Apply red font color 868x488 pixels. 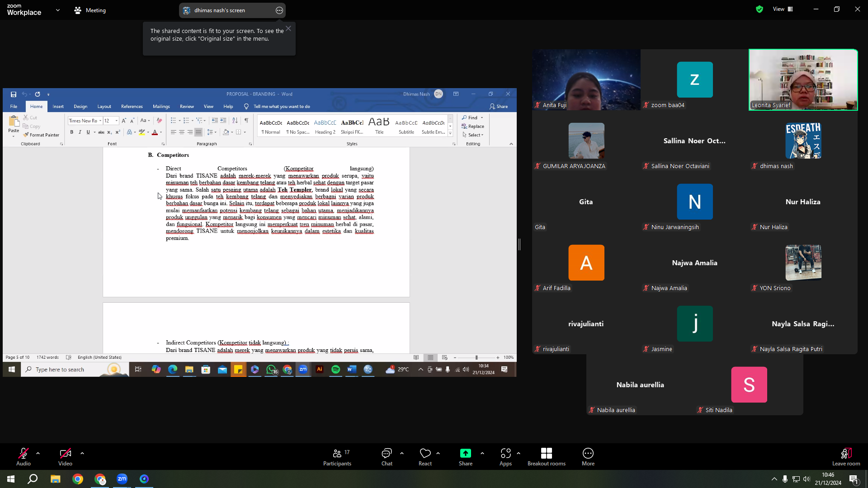[x=155, y=132]
